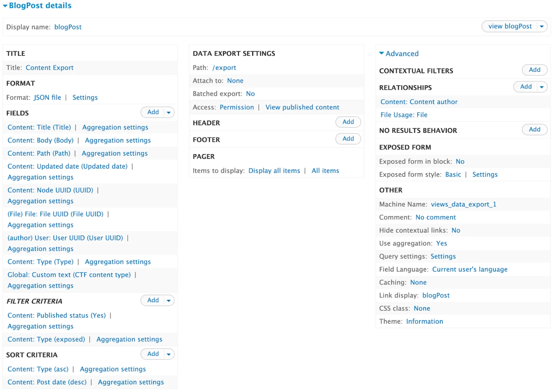Open Filter Criteria Add dropdown arrow
The width and height of the screenshot is (552, 392).
tap(168, 301)
